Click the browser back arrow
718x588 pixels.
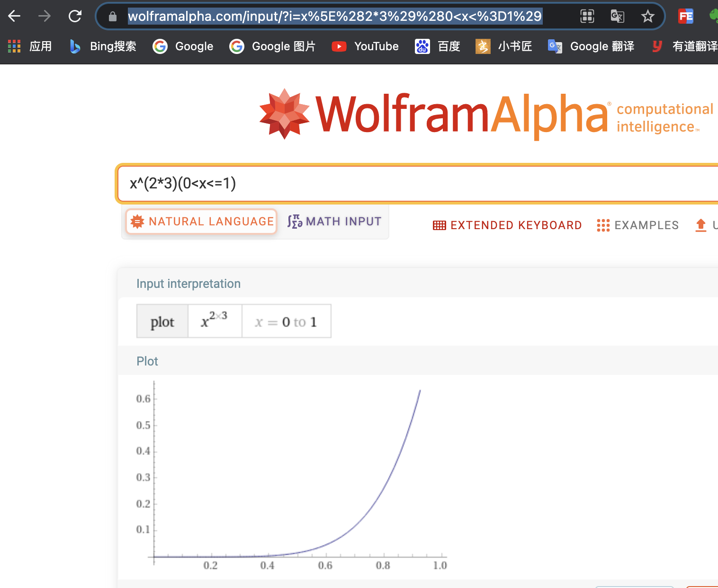[x=14, y=17]
